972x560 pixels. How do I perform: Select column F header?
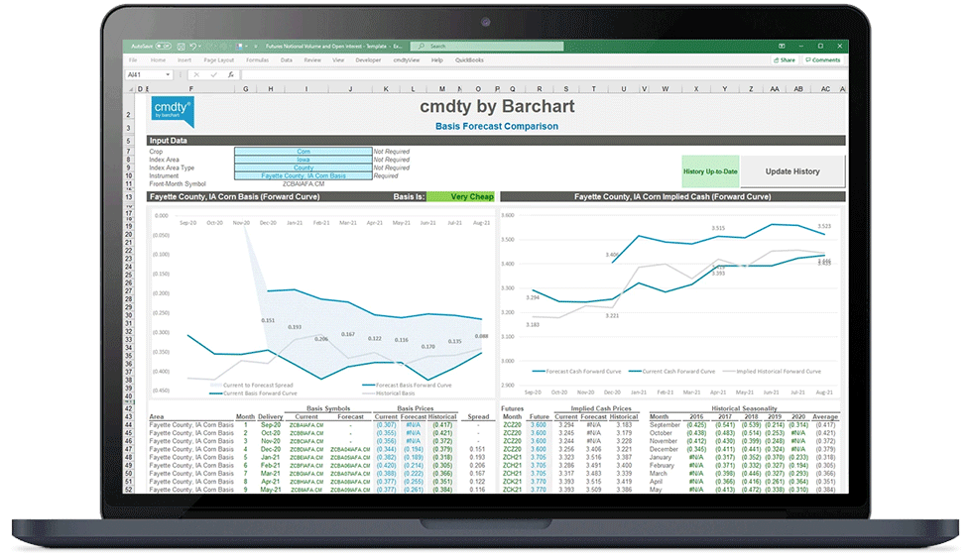190,89
